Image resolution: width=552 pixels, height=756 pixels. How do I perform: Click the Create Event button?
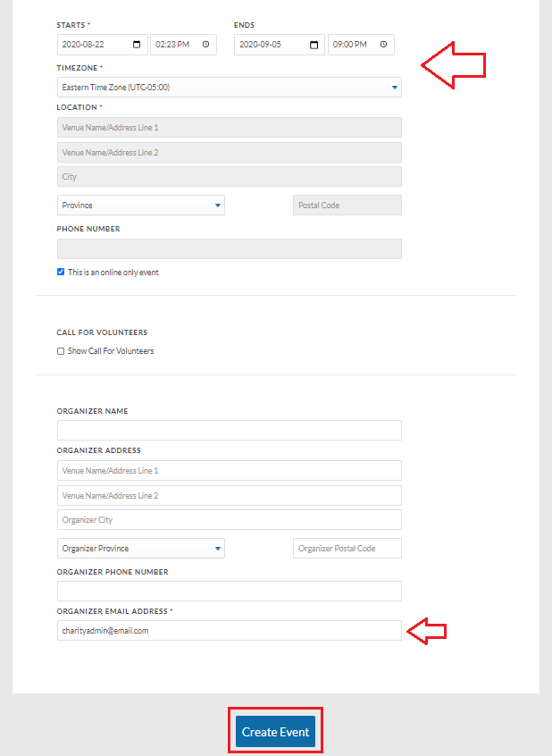coord(275,731)
